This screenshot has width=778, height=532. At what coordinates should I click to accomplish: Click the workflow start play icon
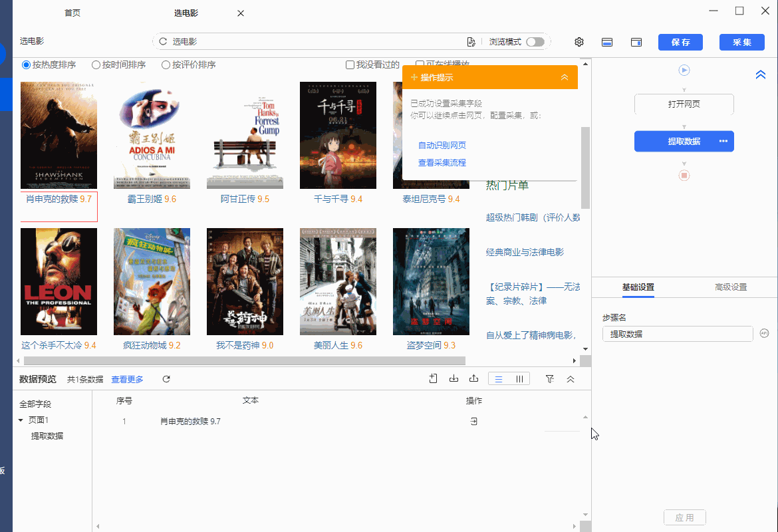684,70
